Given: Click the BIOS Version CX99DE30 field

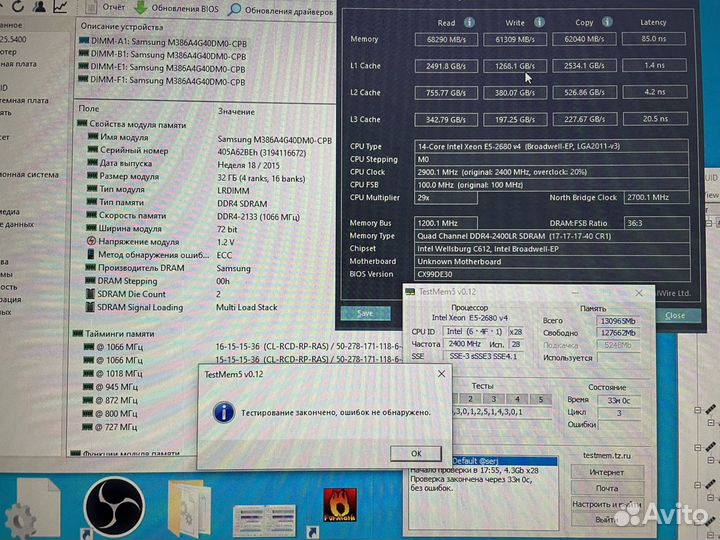Looking at the screenshot, I should (552, 274).
